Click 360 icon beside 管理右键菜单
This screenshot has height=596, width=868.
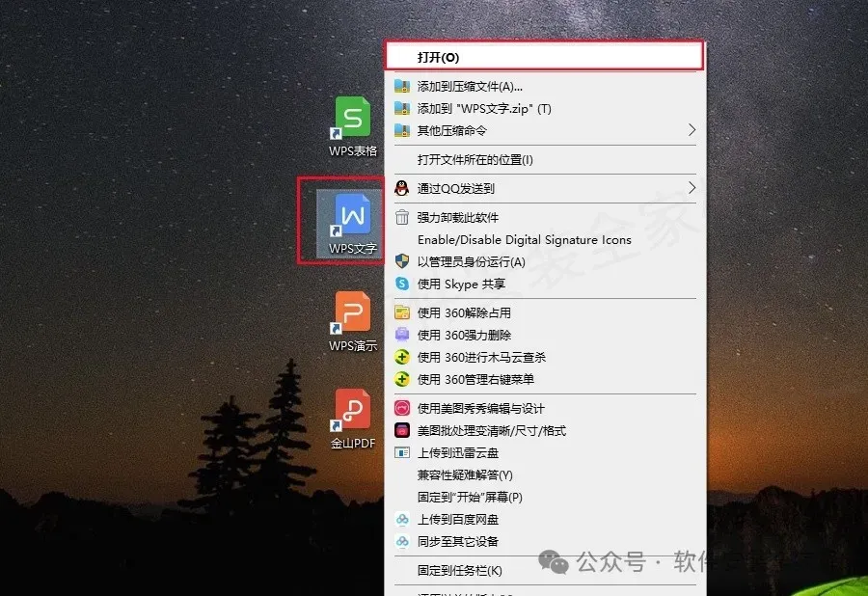[402, 379]
